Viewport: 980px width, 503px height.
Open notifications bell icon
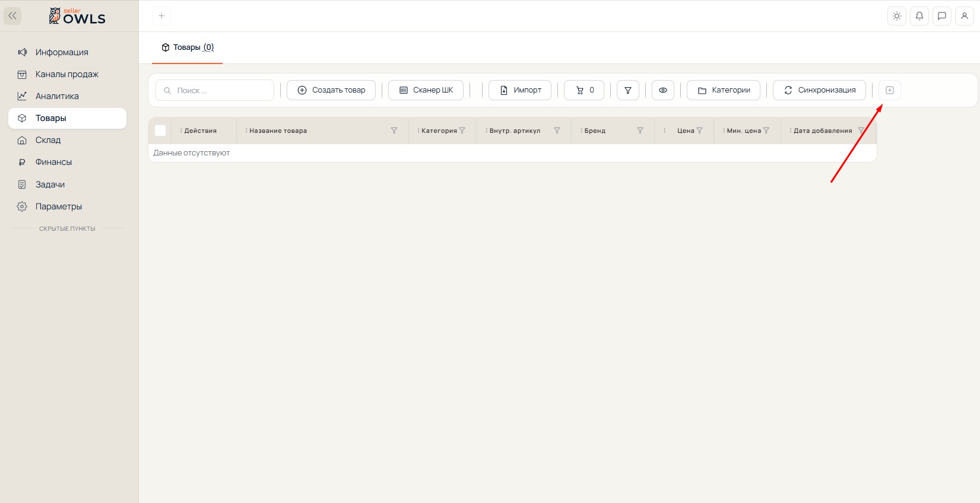[919, 16]
